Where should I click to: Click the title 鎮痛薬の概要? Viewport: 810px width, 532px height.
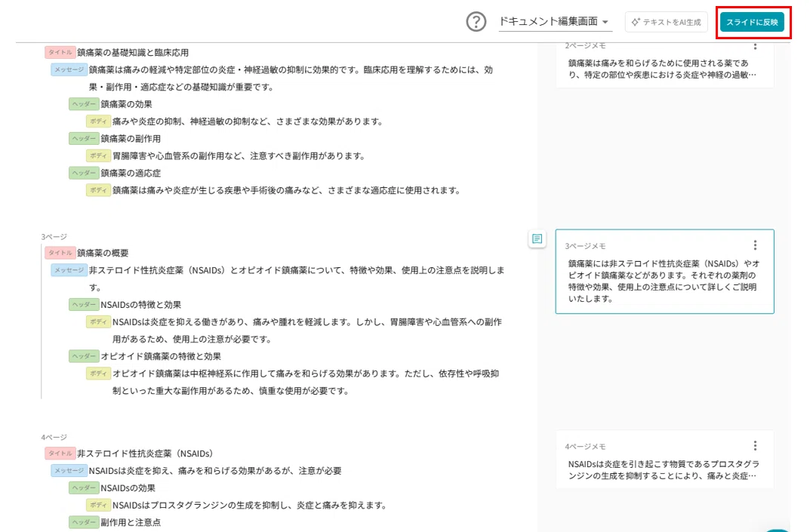click(x=103, y=253)
